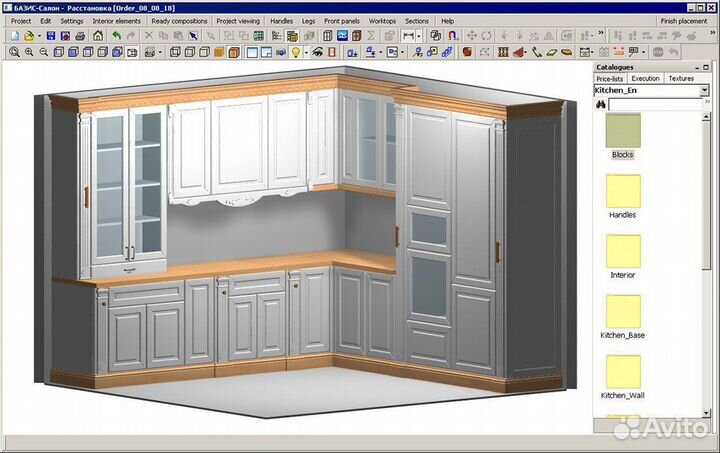Viewport: 720px width, 453px height.
Task: Click the New project blank page icon
Action: pyautogui.click(x=14, y=36)
